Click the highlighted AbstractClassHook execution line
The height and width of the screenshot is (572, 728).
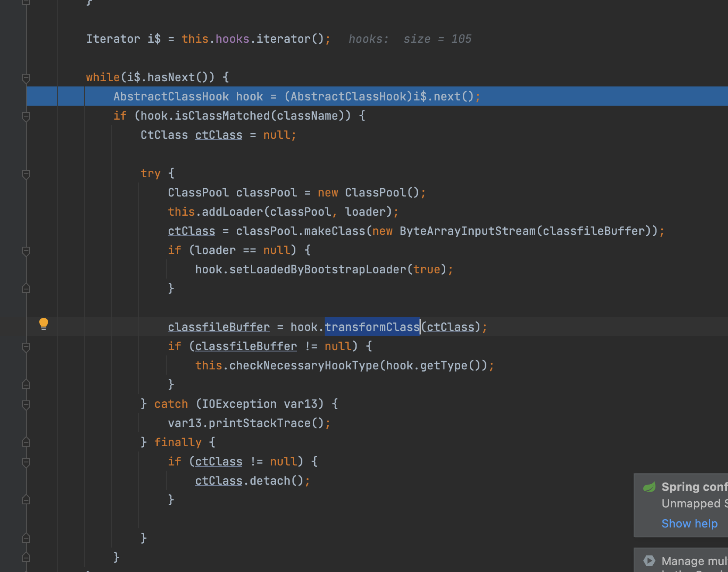point(296,96)
